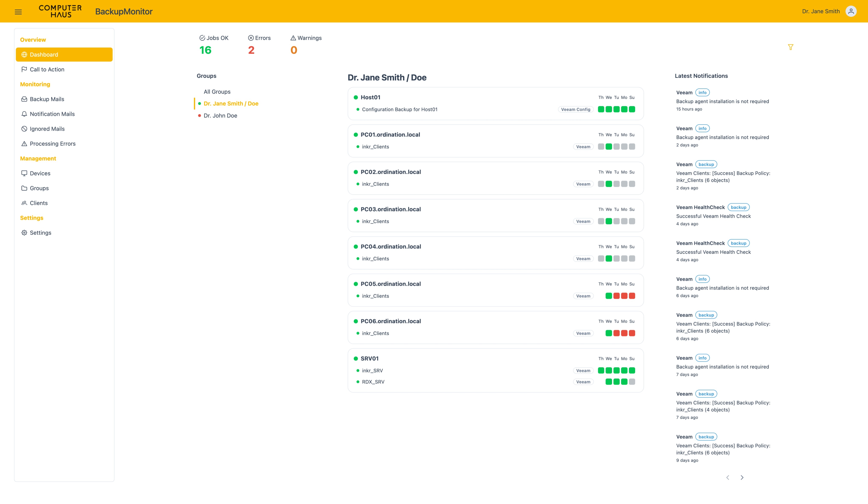Click the Notification Mails bell icon
This screenshot has width=868, height=504.
tap(24, 114)
